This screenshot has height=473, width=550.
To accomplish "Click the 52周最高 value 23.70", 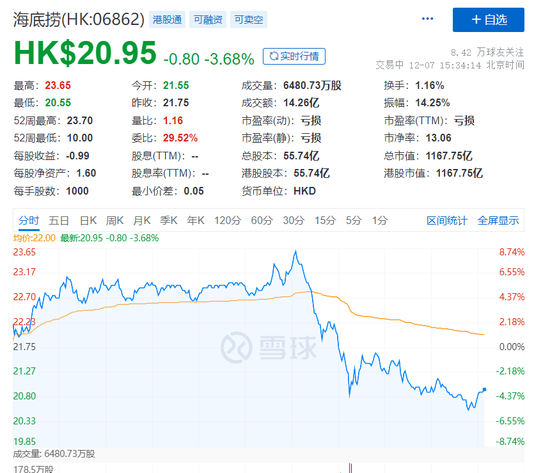I will click(80, 120).
